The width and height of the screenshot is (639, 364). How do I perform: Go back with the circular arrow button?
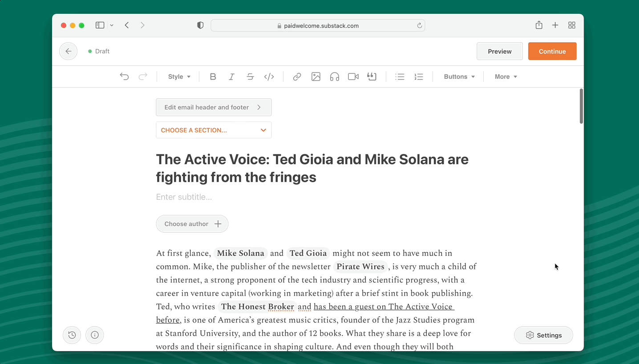coord(68,51)
